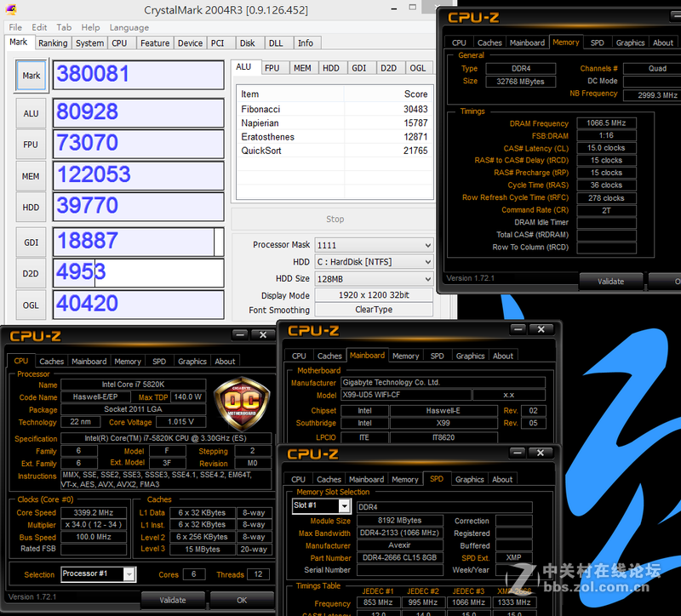Open the SPD tab in CPU-Z

[437, 478]
